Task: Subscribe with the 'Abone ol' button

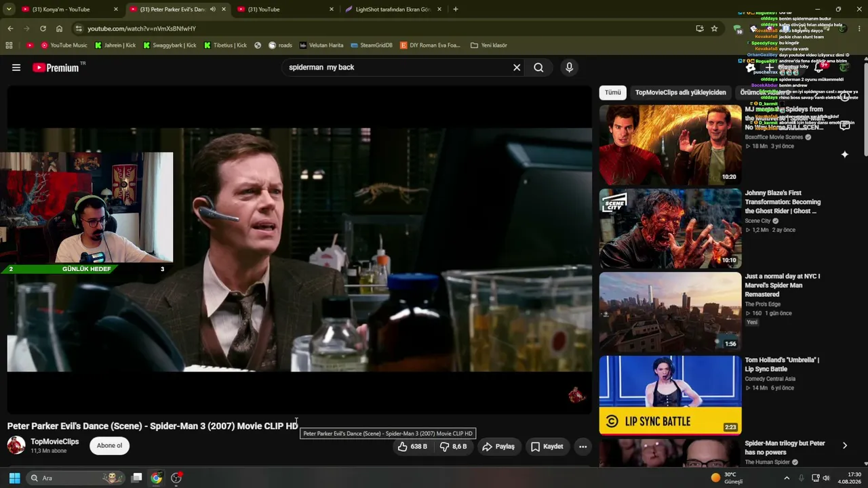Action: pos(109,445)
